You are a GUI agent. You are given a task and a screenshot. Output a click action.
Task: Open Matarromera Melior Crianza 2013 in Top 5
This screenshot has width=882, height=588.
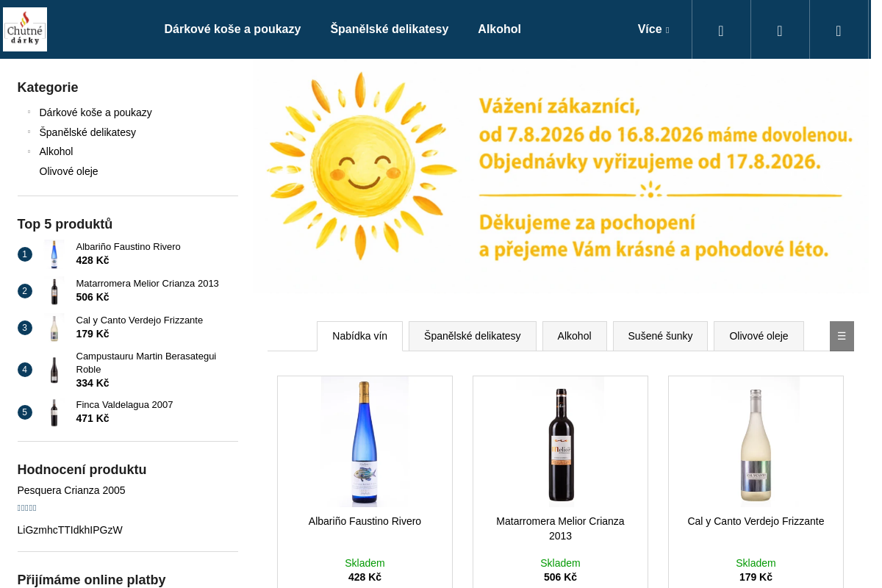[148, 284]
